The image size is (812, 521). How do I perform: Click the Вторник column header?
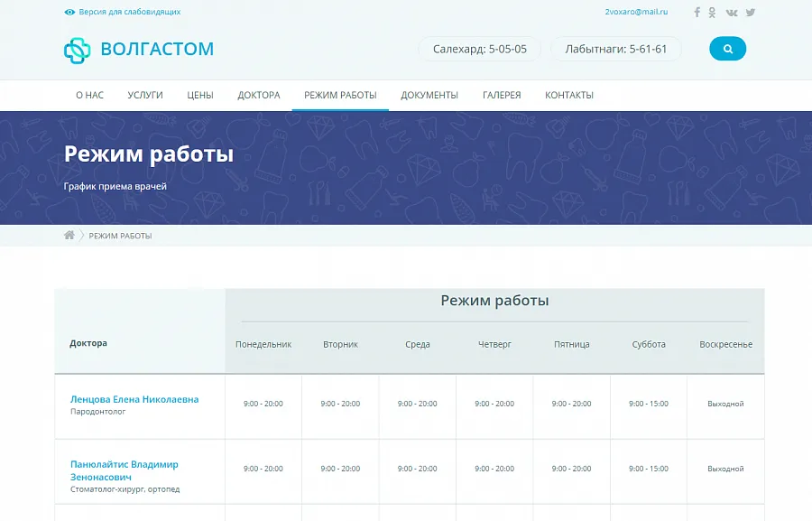coord(340,344)
